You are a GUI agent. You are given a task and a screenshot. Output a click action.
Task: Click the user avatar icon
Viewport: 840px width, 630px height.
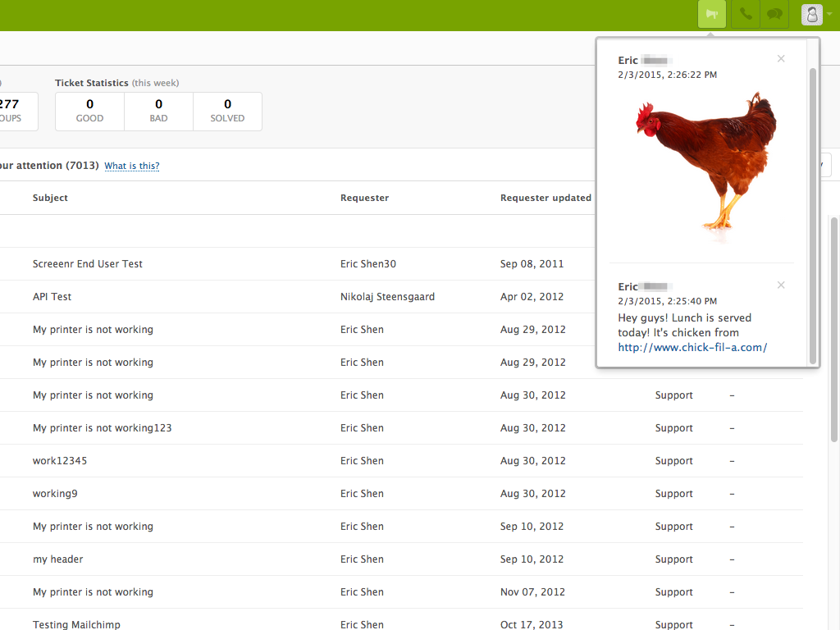tap(810, 14)
